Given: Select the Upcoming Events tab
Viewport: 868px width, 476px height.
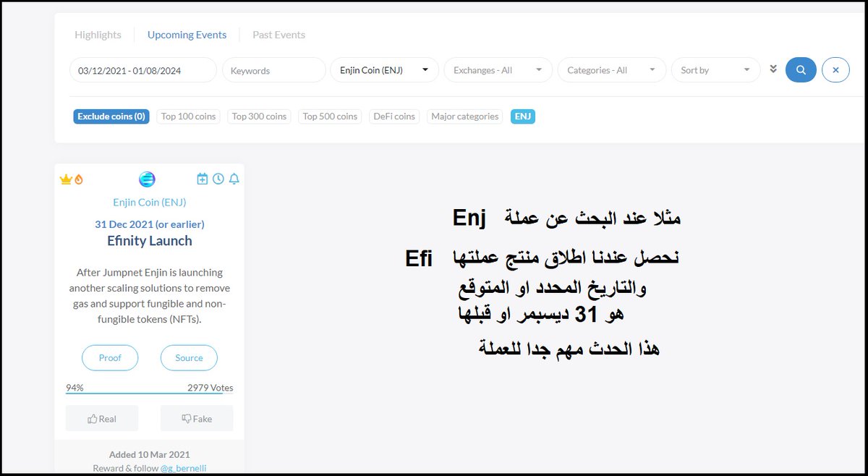Looking at the screenshot, I should point(187,35).
